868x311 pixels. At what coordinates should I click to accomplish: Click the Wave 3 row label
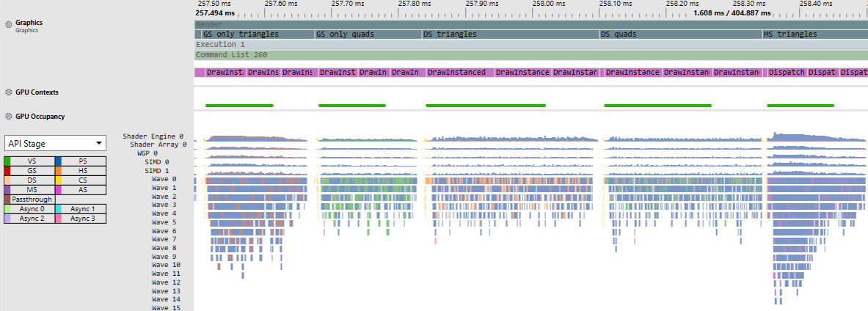tap(164, 205)
